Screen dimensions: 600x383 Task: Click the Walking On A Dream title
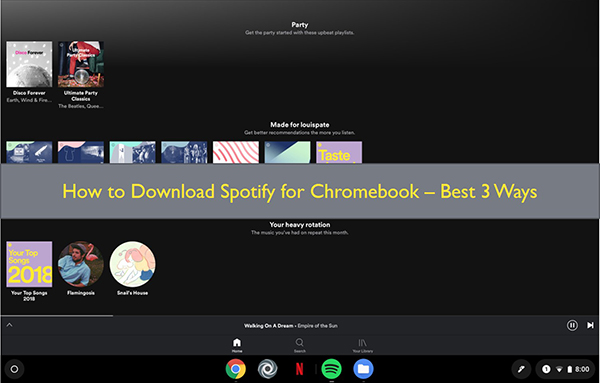269,326
